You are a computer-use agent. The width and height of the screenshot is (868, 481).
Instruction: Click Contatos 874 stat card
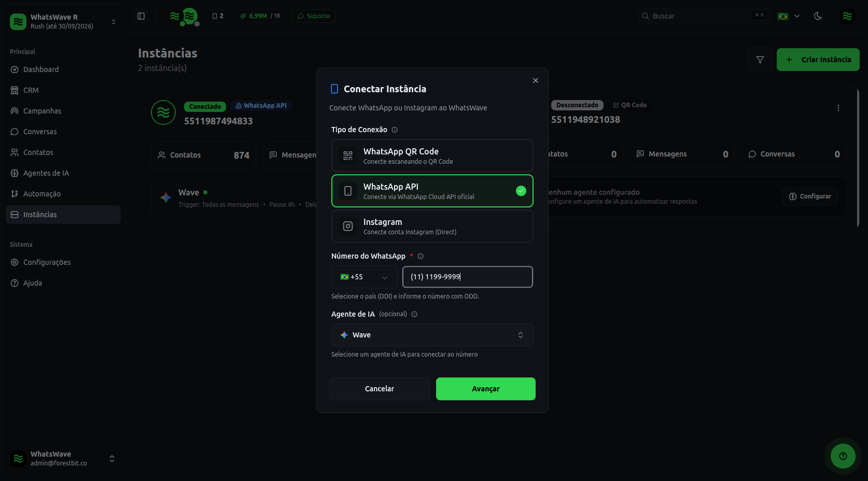coord(203,155)
